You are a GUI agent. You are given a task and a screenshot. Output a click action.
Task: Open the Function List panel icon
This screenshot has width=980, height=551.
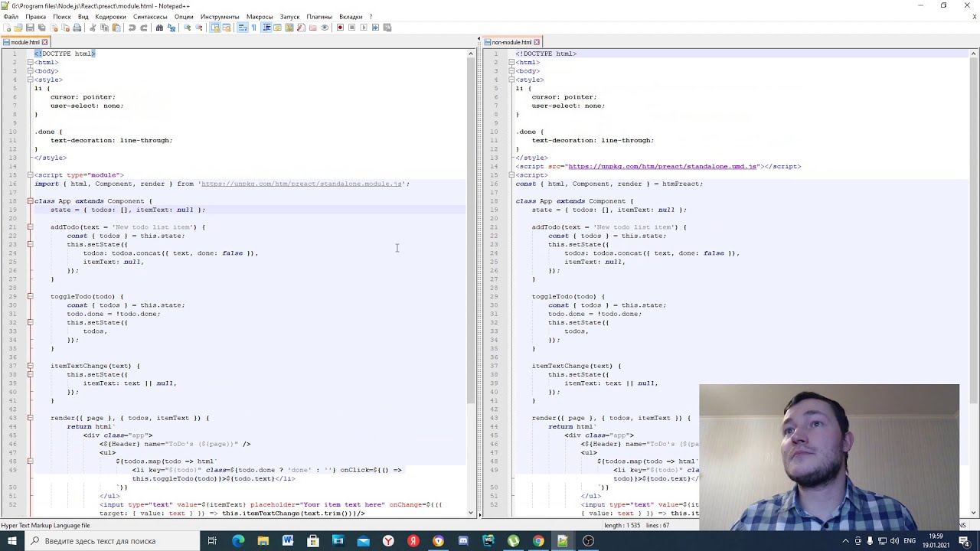pyautogui.click(x=301, y=28)
